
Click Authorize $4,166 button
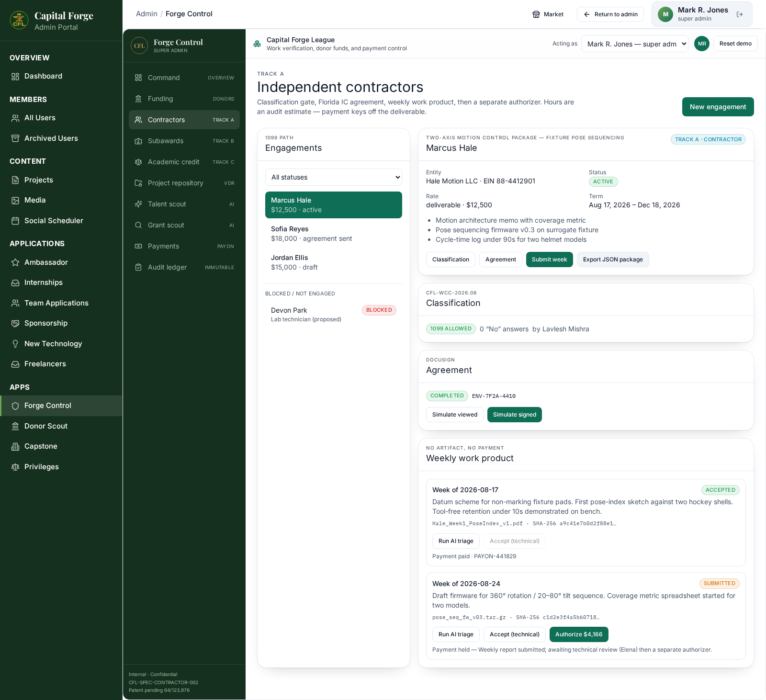[x=579, y=634]
